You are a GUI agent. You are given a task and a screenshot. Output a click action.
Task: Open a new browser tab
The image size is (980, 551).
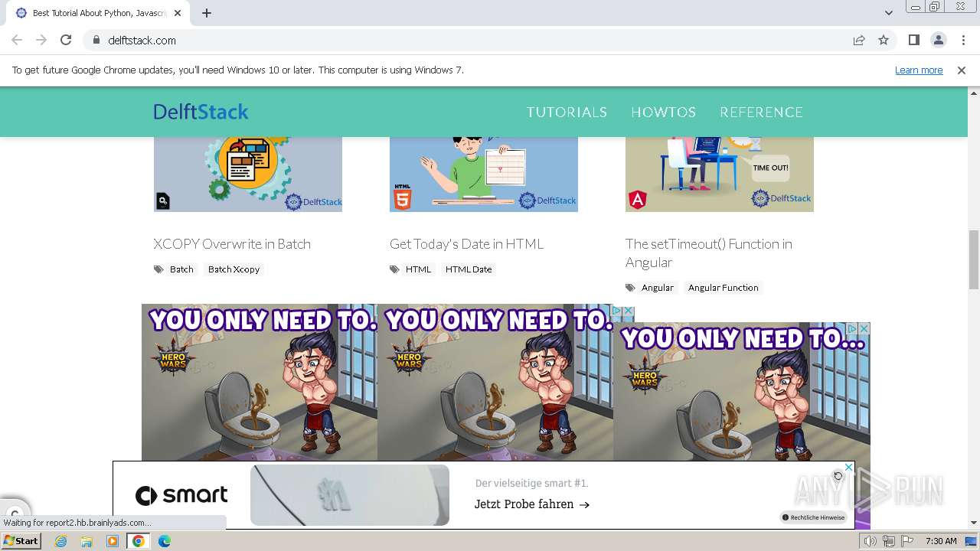[207, 13]
